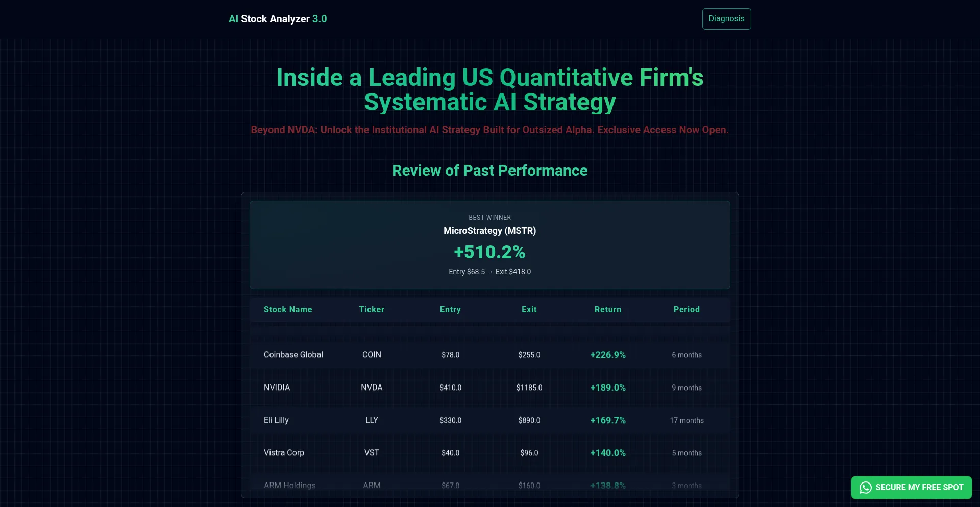980x507 pixels.
Task: Click the BEST WINNER label
Action: (490, 218)
